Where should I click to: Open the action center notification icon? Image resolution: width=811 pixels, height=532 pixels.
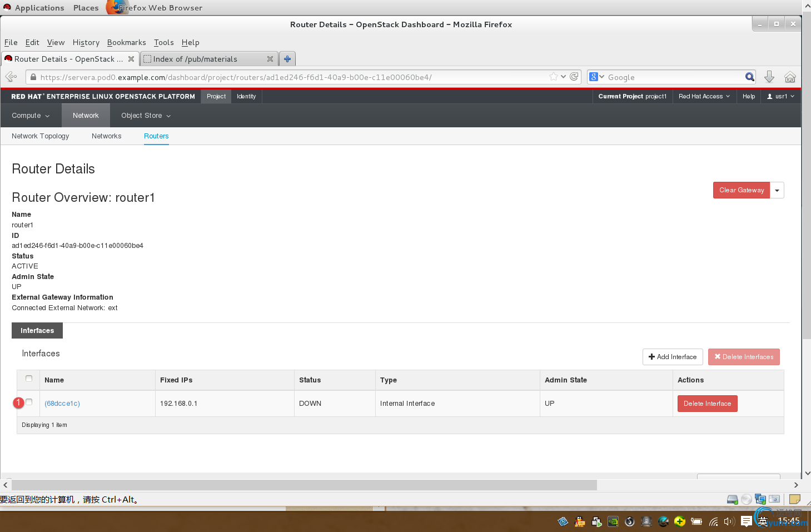coord(747,521)
